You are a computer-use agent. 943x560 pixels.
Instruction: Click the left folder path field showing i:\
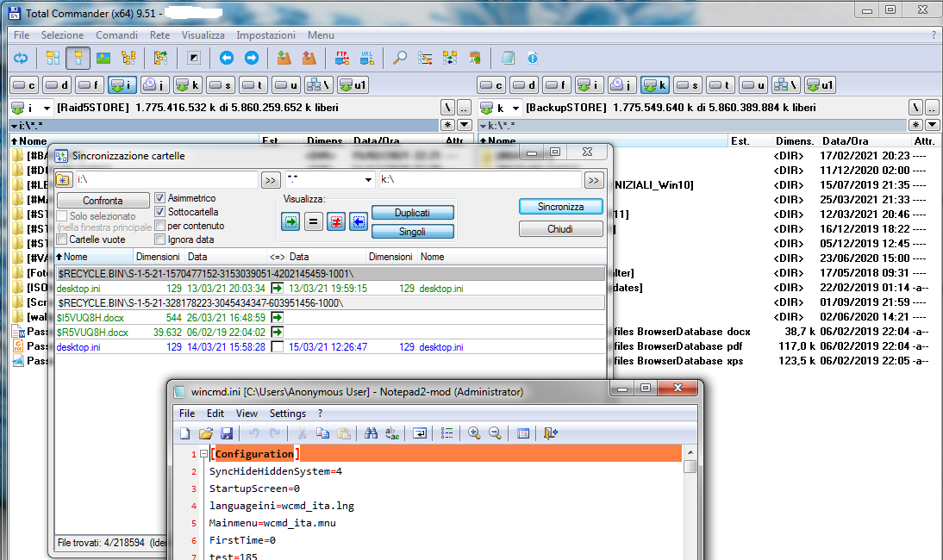[166, 180]
